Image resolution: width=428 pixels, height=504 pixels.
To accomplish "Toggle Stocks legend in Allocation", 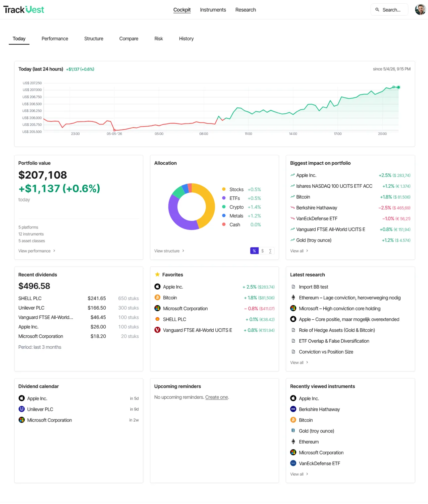I will pyautogui.click(x=241, y=189).
